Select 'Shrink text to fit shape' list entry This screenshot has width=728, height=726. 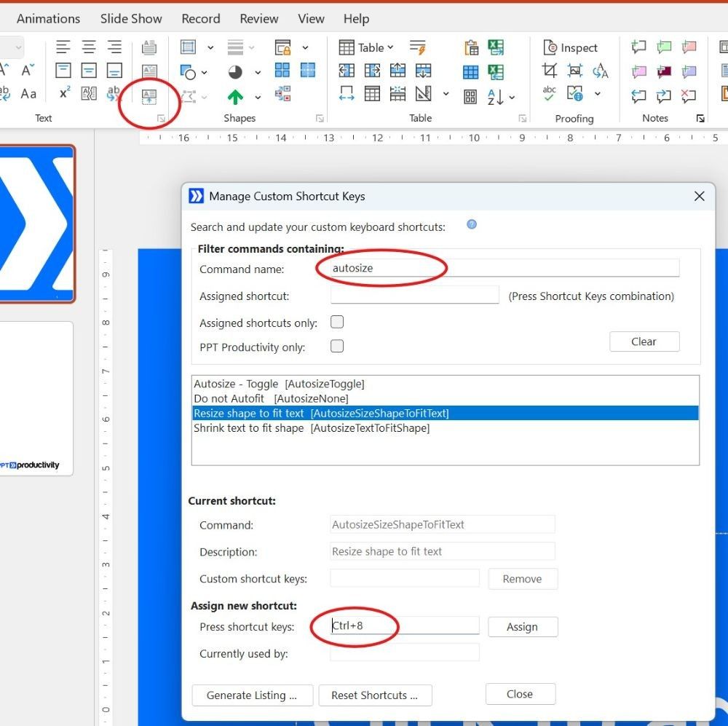[x=445, y=427]
